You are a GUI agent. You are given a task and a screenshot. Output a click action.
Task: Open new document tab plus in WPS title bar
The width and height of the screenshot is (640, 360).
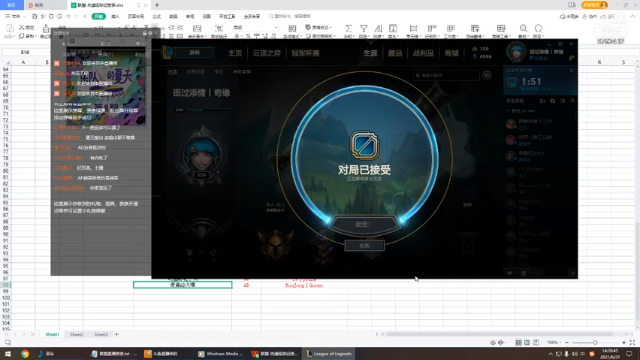[157, 5]
